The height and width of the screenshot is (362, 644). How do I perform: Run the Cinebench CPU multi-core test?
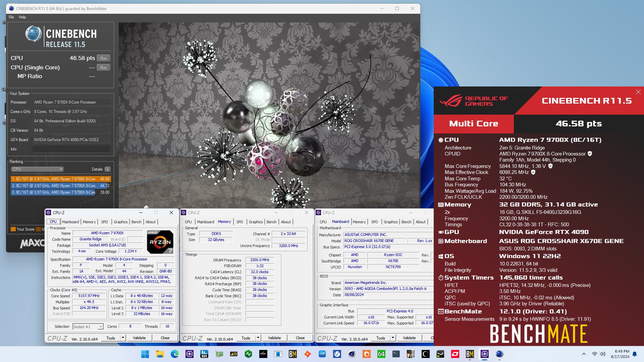[x=104, y=58]
